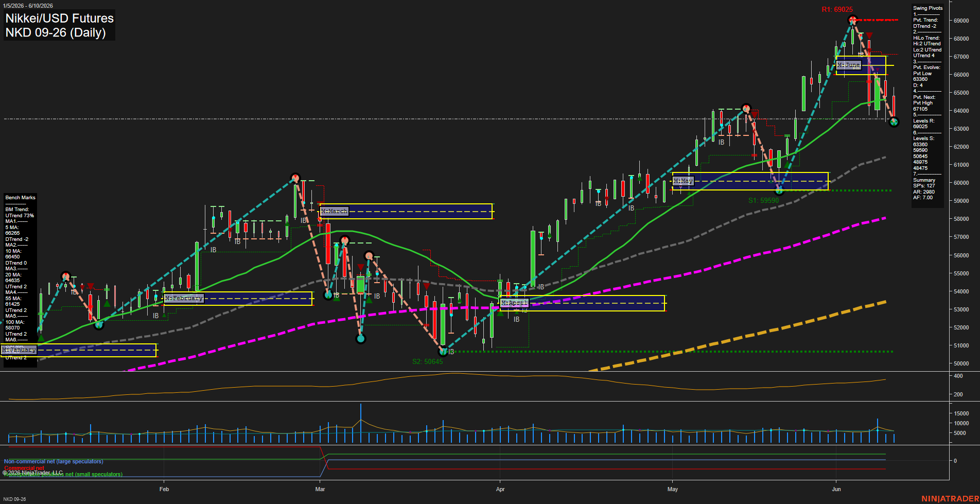This screenshot has width=980, height=504.
Task: Click 'Apr' on the time axis
Action: click(x=500, y=489)
